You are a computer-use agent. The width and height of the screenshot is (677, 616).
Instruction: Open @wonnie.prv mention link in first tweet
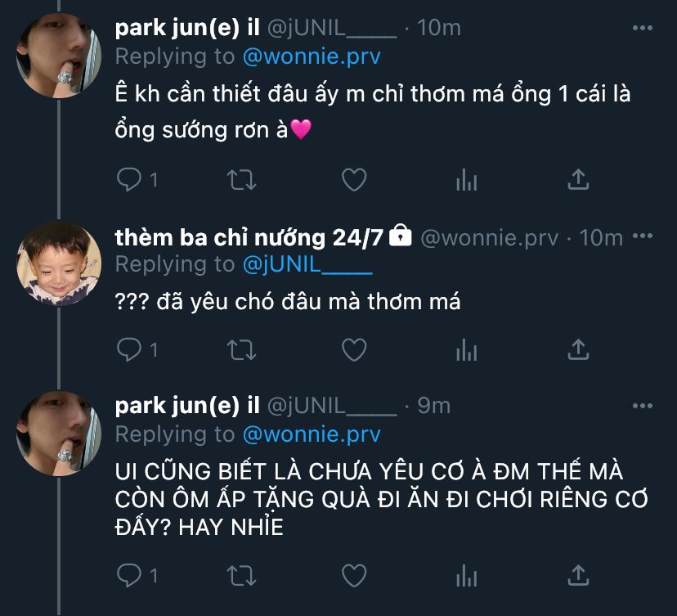tap(311, 56)
